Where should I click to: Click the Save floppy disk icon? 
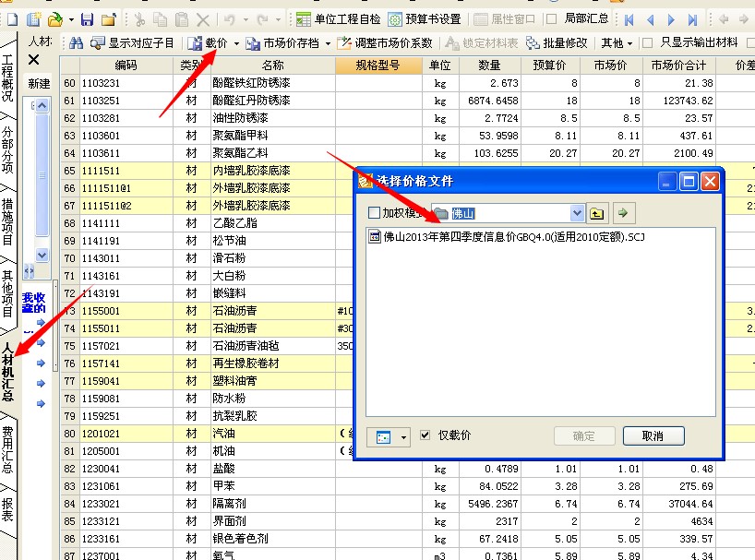point(87,19)
